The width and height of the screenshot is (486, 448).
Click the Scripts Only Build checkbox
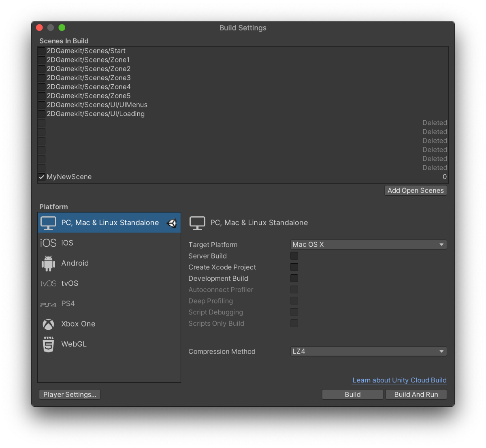pos(294,323)
